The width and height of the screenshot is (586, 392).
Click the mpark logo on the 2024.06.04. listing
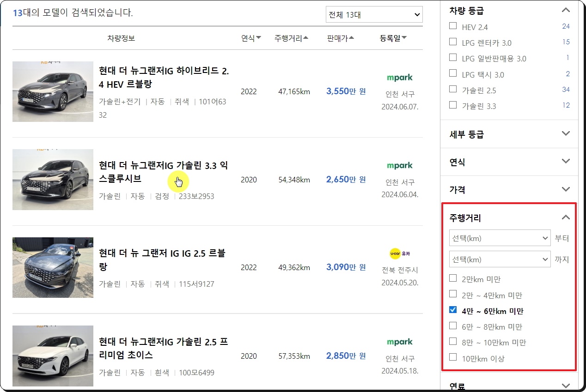tap(400, 165)
